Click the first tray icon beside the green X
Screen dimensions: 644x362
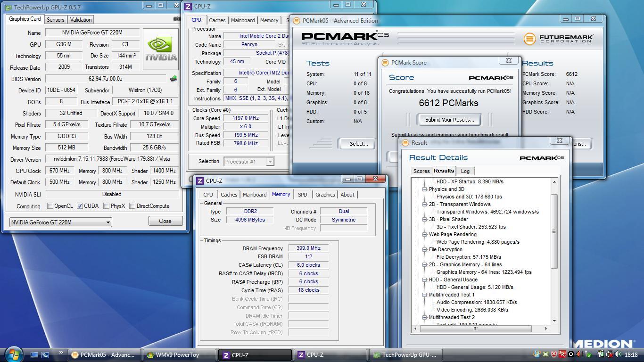click(537, 354)
